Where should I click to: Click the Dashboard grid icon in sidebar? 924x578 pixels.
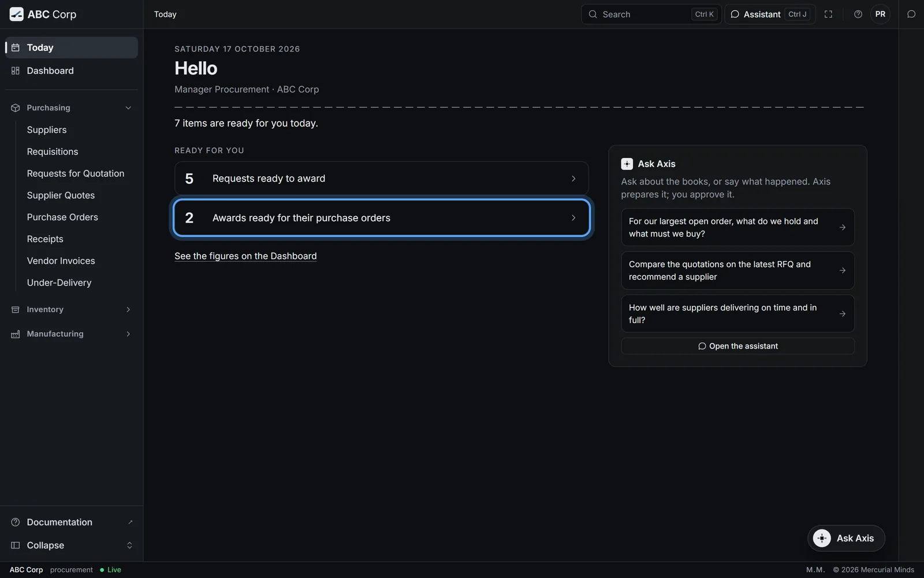coord(16,71)
